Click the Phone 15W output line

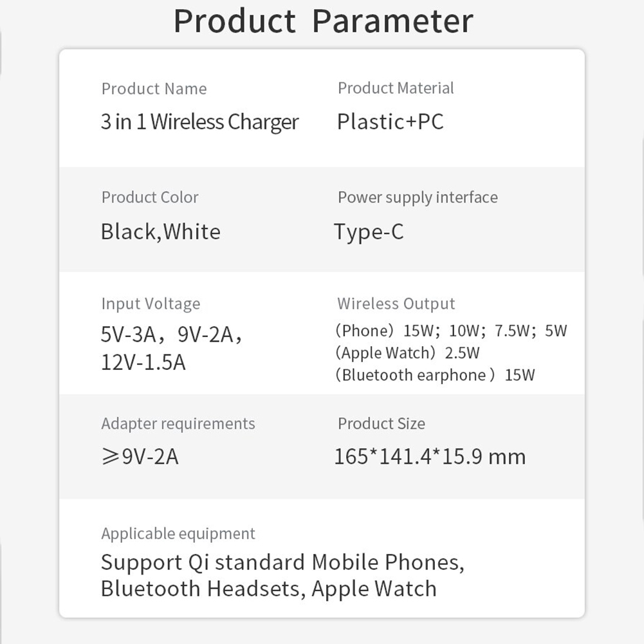pos(451,331)
